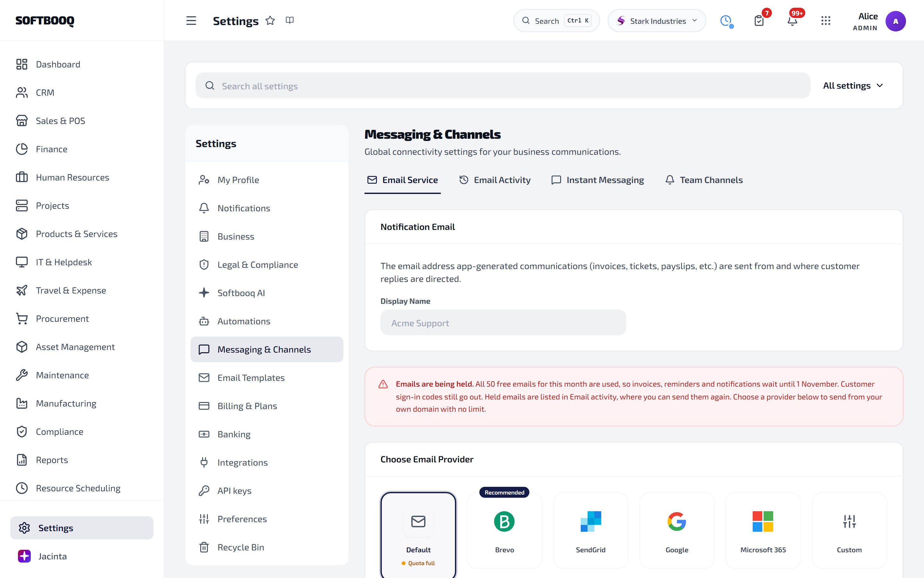This screenshot has height=578, width=924.
Task: Open Compliance module
Action: click(82, 432)
